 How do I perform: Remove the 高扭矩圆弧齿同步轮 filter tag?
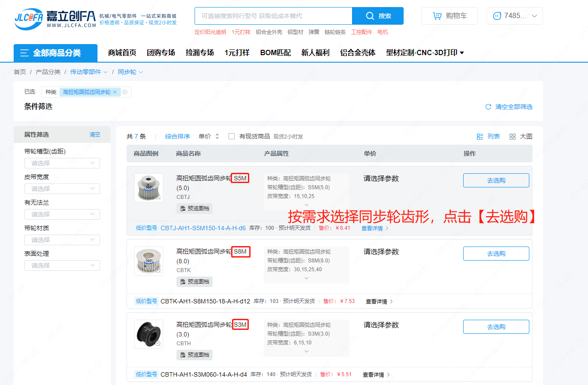point(115,92)
